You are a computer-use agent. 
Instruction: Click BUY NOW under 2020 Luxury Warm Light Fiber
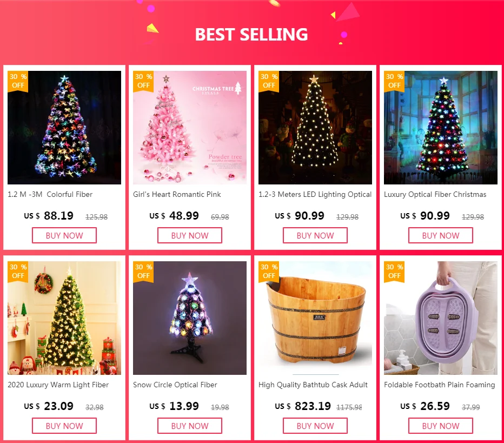tap(64, 426)
